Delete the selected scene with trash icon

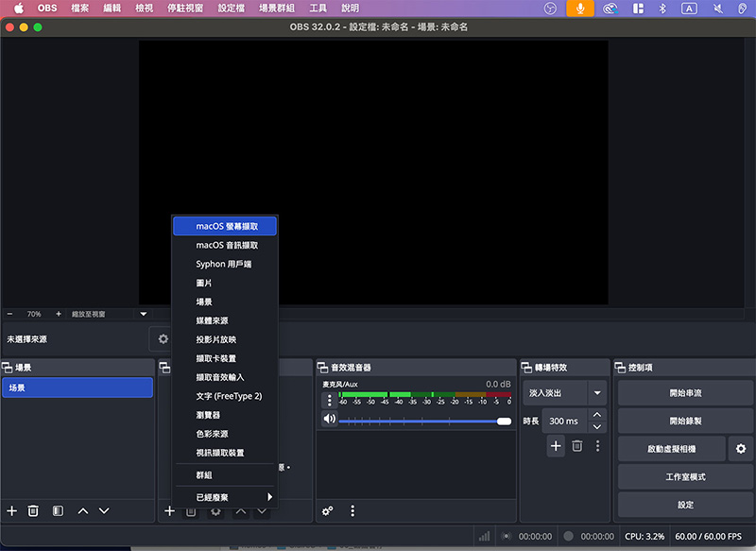[33, 510]
